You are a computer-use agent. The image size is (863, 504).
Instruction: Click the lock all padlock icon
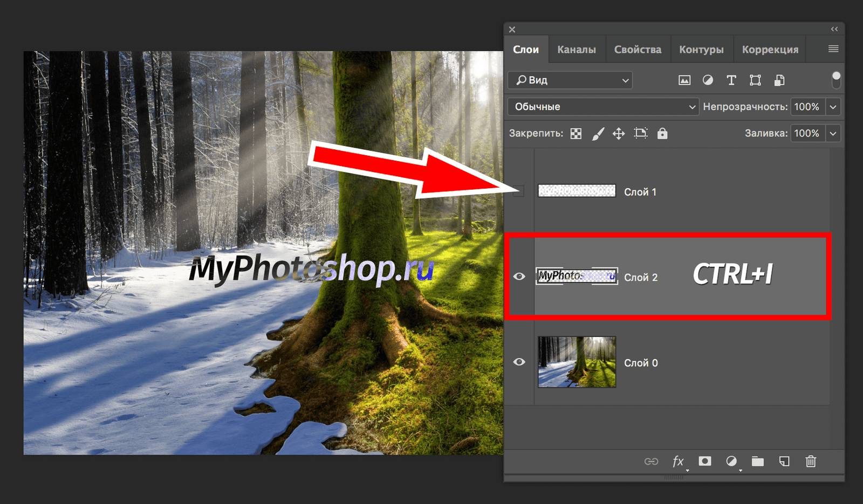[662, 134]
